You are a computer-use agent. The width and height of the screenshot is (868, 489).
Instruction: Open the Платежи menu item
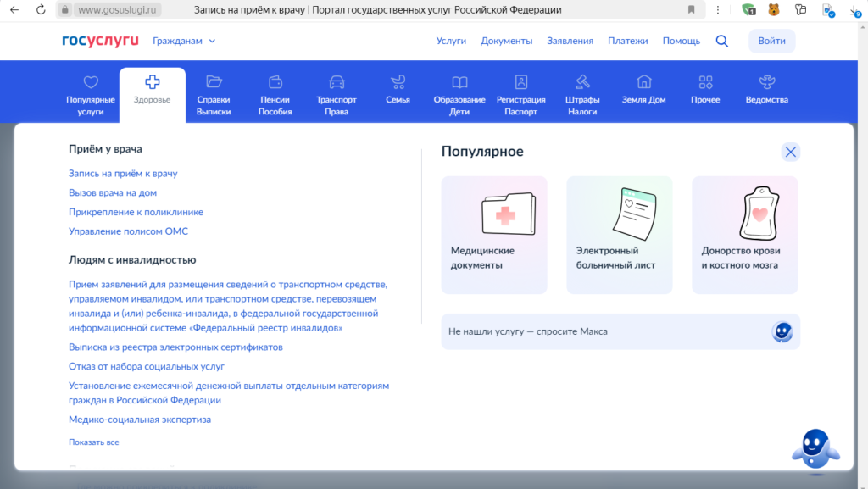click(x=627, y=41)
